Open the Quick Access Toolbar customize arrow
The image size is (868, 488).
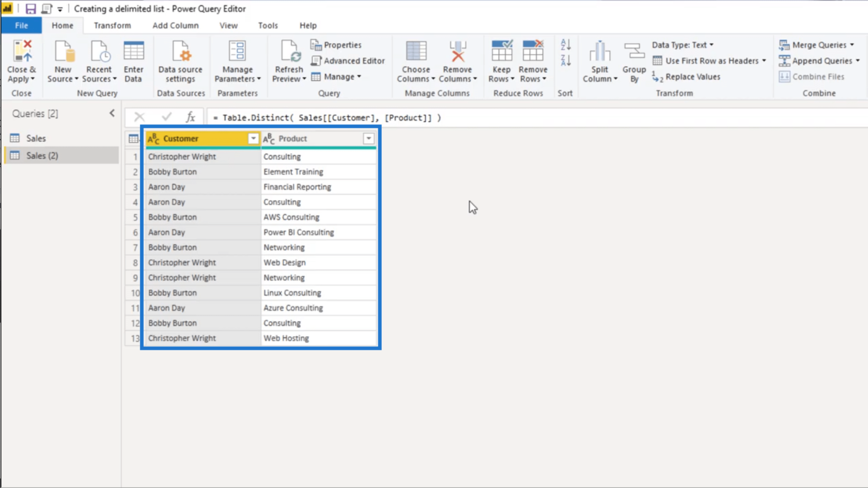click(60, 9)
